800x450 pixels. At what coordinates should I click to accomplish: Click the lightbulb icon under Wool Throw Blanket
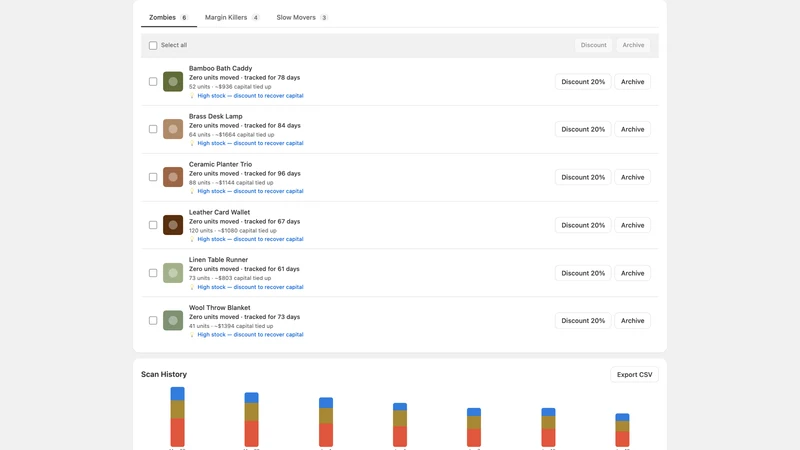coord(192,335)
